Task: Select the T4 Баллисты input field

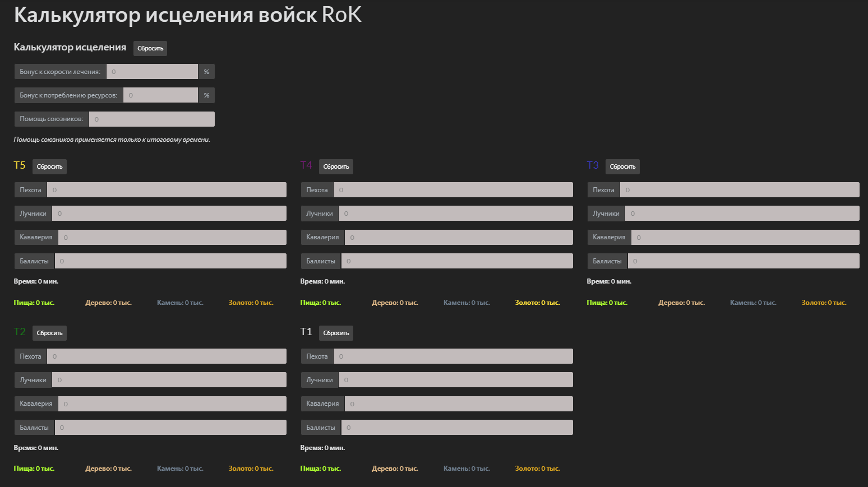Action: tap(457, 261)
